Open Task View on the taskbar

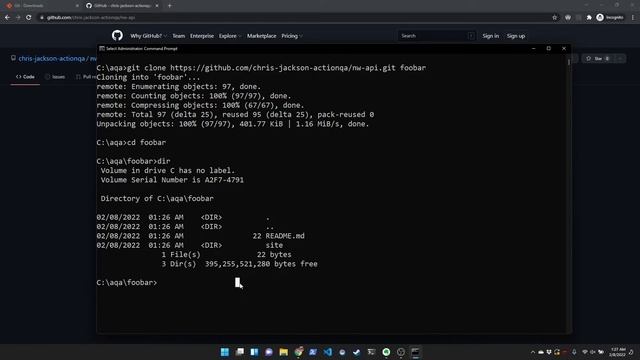pyautogui.click(x=240, y=352)
